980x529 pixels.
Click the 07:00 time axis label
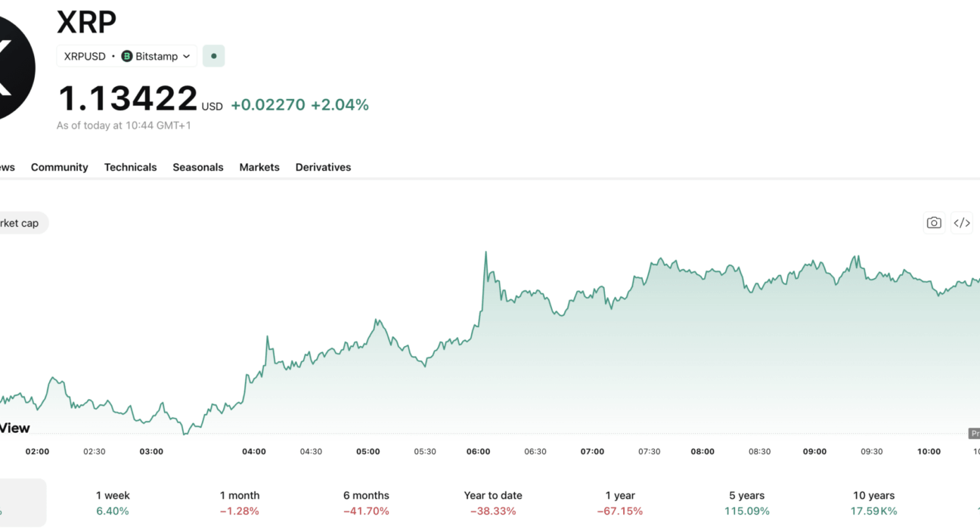[x=592, y=451]
